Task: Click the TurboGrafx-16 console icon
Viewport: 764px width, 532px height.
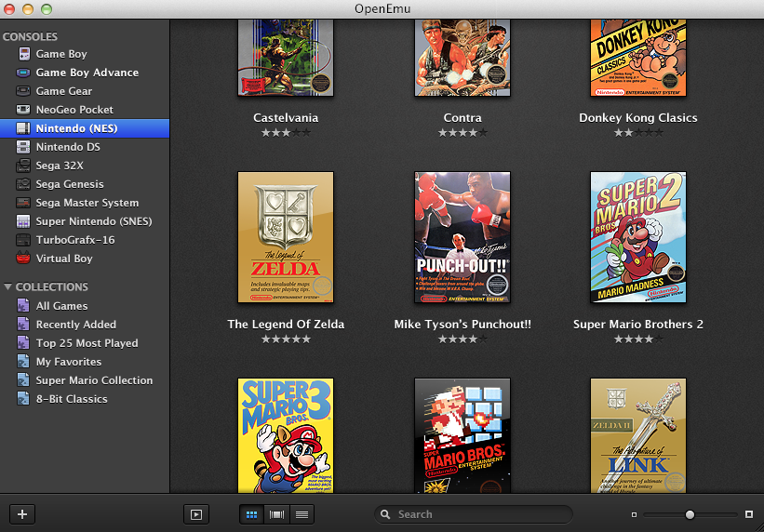Action: 23,240
